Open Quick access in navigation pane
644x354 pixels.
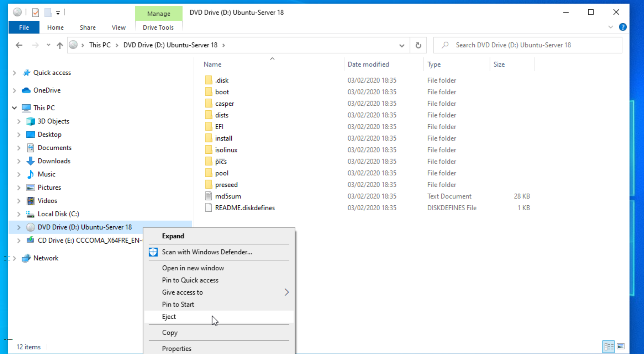pyautogui.click(x=52, y=73)
